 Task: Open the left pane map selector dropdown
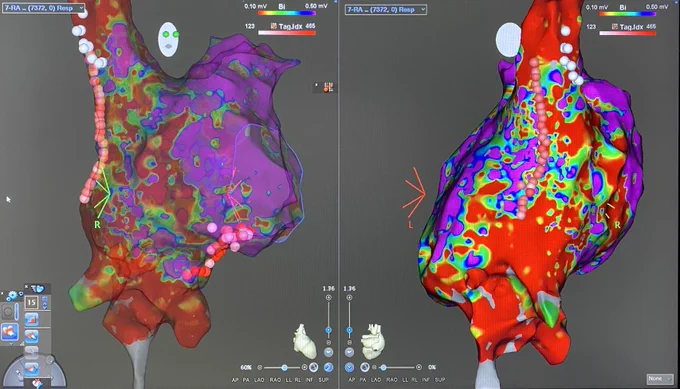43,8
